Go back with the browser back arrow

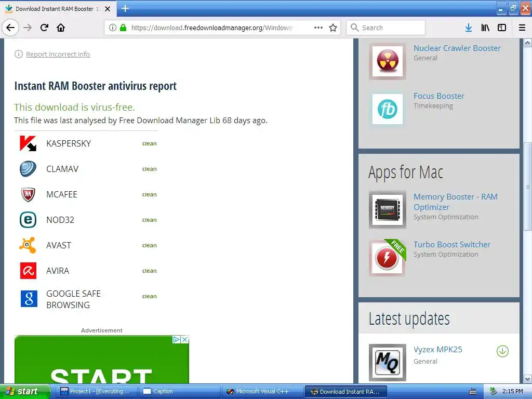[x=10, y=28]
